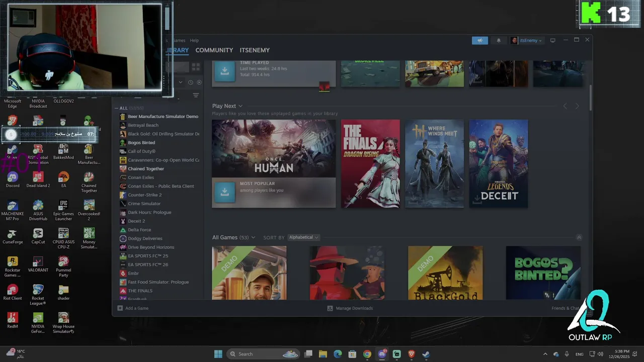644x362 pixels.
Task: Open advanced filter settings icon in sidebar
Action: coord(196,95)
